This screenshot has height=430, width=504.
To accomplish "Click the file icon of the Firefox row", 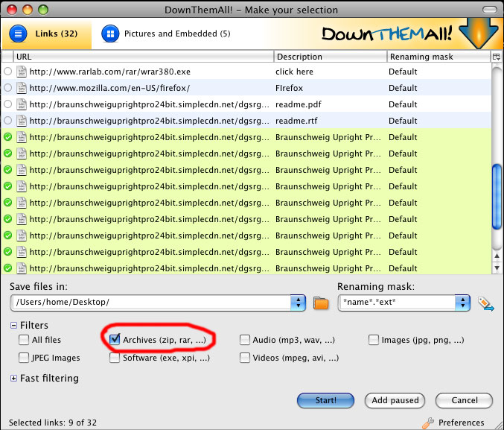I will (x=22, y=88).
